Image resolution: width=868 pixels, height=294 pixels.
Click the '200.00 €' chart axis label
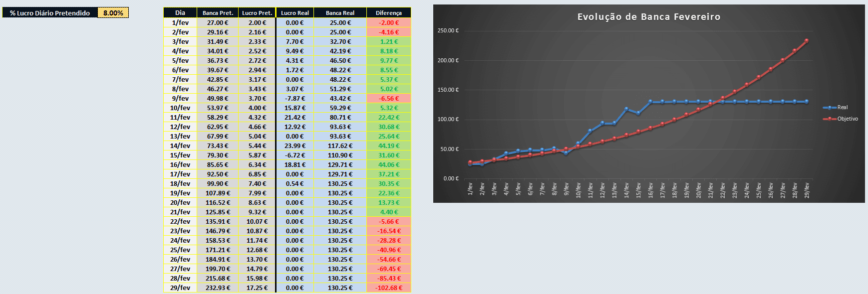[x=448, y=60]
